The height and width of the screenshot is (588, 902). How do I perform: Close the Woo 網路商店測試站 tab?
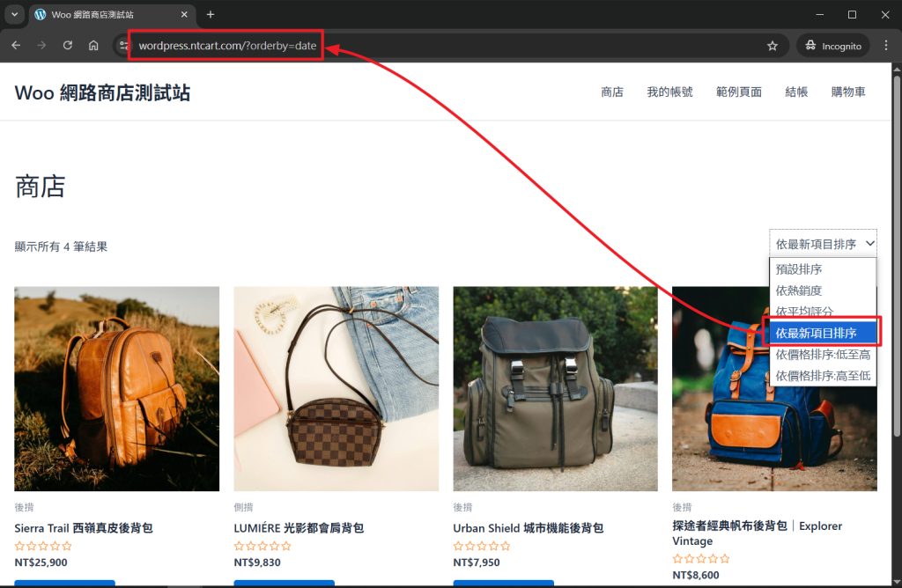[x=184, y=14]
